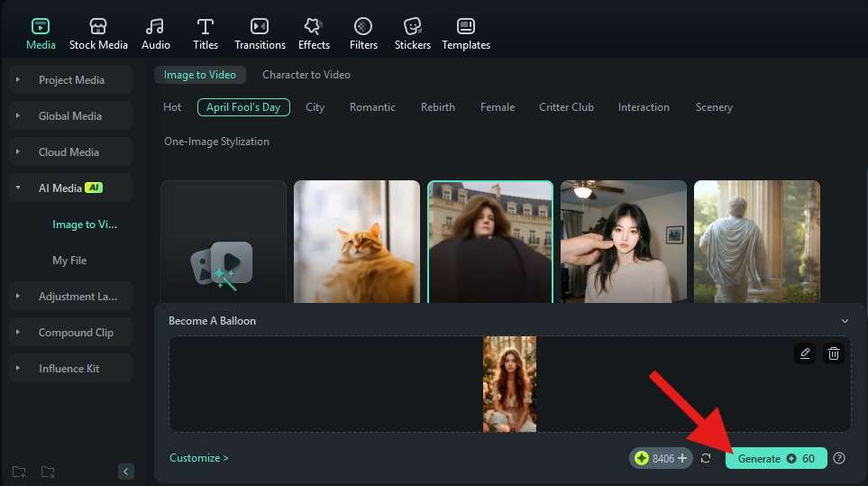Viewport: 868px width, 486px height.
Task: Click the AI badge next to AI Media
Action: 94,188
